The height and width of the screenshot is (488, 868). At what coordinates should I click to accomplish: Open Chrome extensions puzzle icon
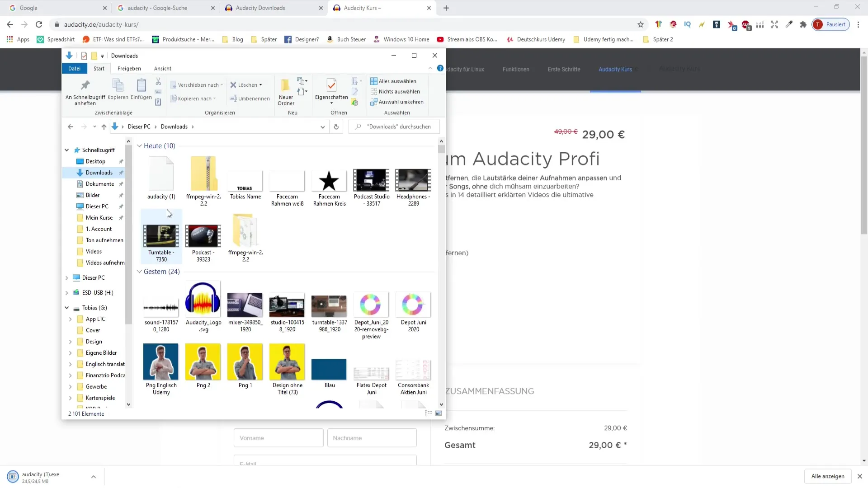coord(803,24)
